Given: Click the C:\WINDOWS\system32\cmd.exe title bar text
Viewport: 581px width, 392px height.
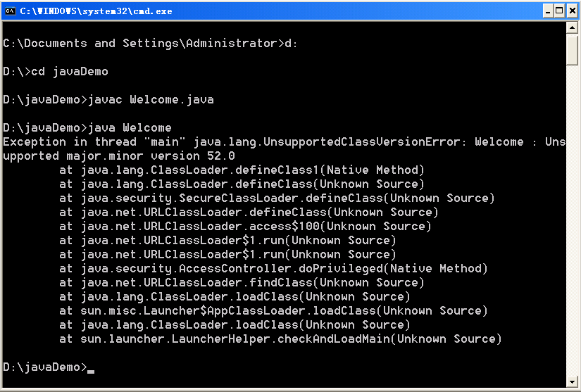Looking at the screenshot, I should click(x=96, y=11).
